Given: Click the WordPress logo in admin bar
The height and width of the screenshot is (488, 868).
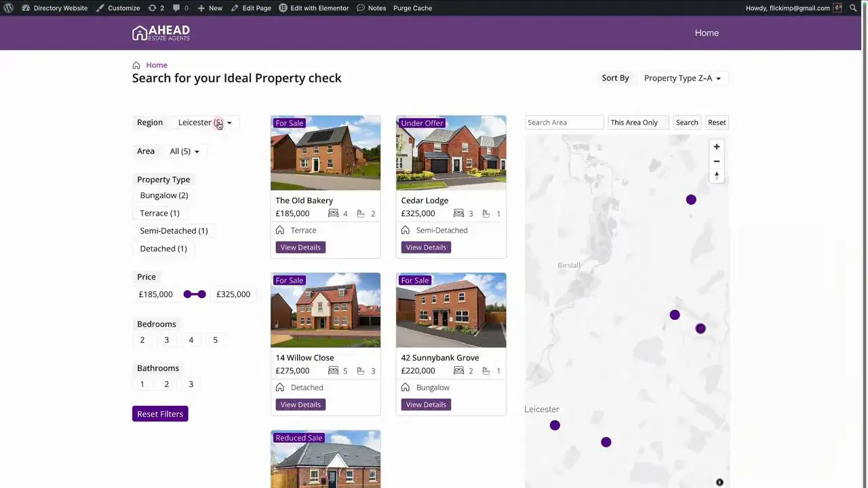Looking at the screenshot, I should 9,8.
